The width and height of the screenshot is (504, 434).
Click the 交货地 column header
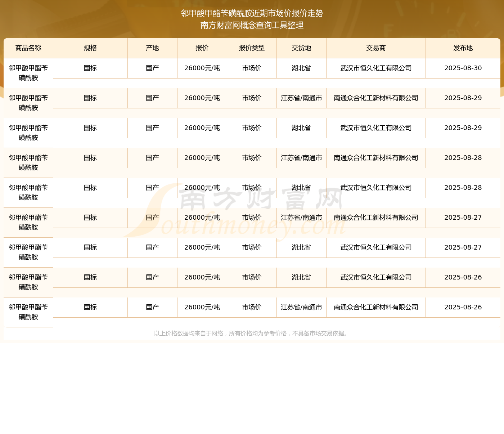pos(301,48)
